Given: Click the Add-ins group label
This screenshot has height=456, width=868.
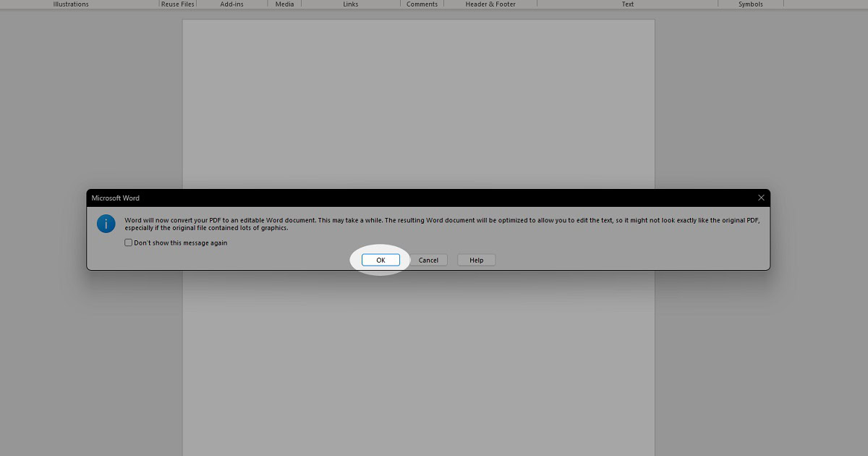Looking at the screenshot, I should pyautogui.click(x=233, y=4).
